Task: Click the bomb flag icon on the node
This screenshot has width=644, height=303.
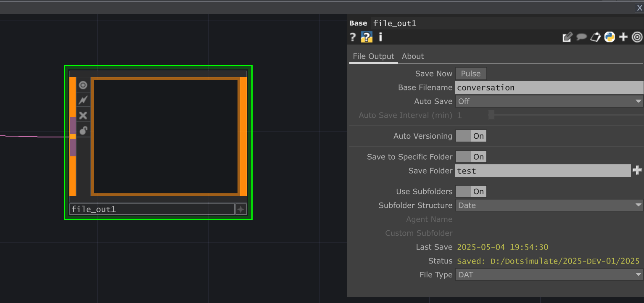Action: click(x=83, y=130)
